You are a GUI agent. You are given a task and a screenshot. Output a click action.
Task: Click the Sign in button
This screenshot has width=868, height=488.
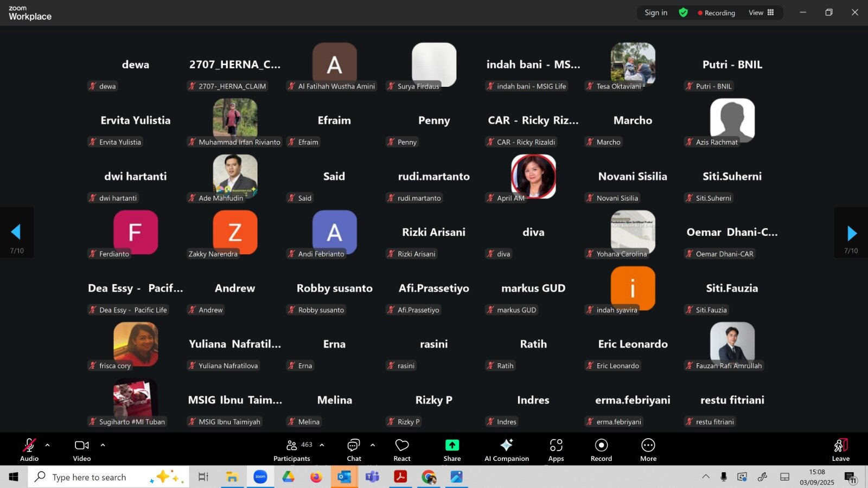click(656, 12)
